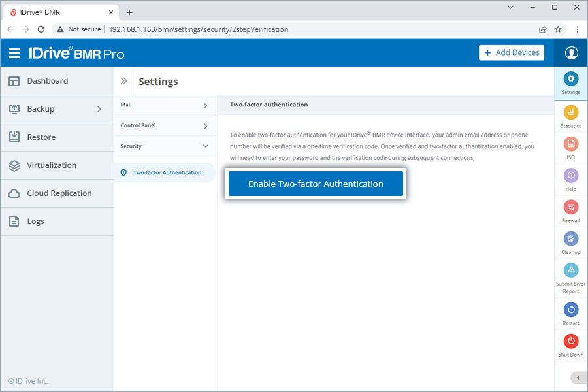Expand the Mail settings section
The height and width of the screenshot is (392, 588).
(x=165, y=105)
